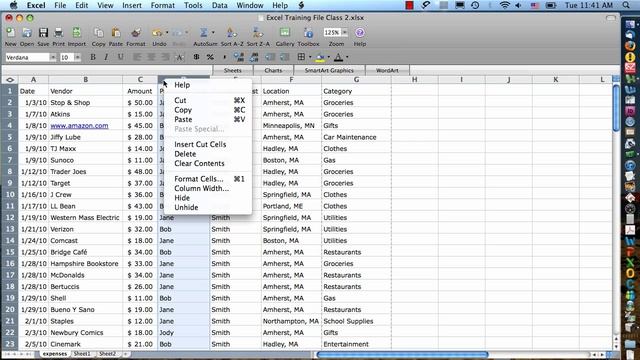Sort ascending with Sort A-Z icon
640x360 pixels.
pos(231,33)
